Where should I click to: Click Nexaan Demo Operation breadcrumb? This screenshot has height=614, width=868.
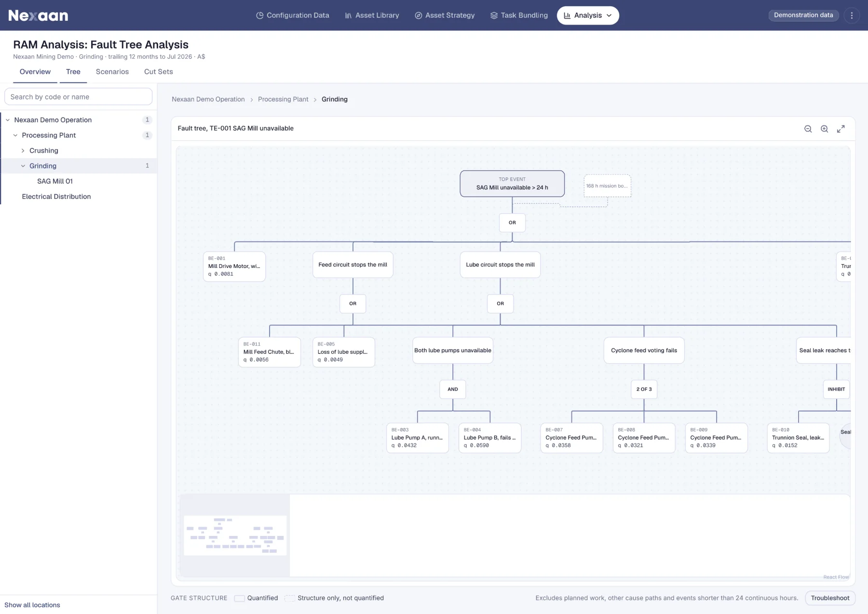tap(208, 99)
